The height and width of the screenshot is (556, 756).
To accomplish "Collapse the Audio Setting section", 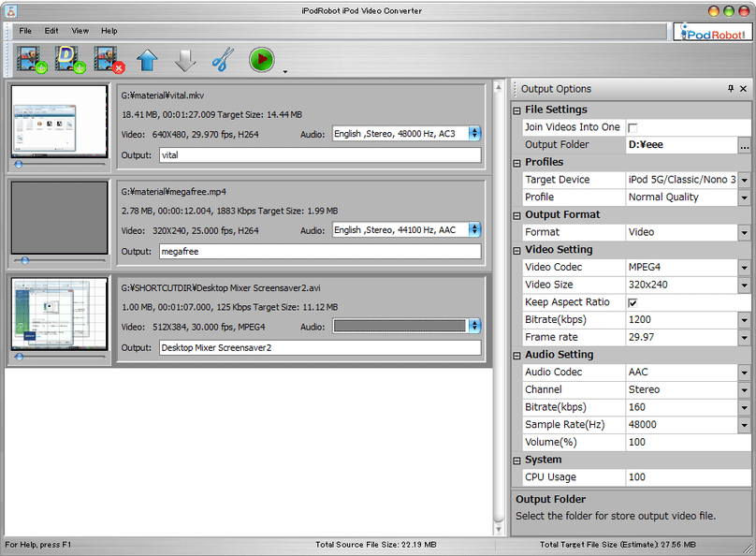I will [x=516, y=356].
